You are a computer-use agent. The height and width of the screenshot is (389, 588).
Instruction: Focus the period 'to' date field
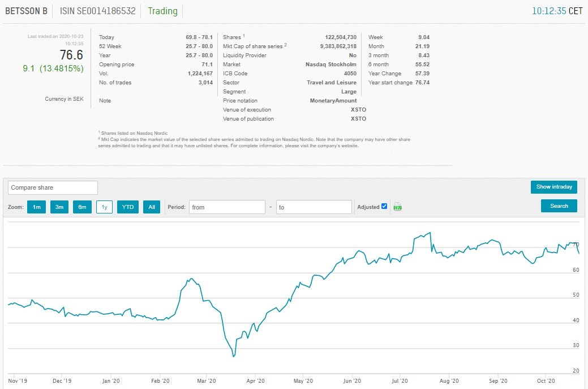(314, 207)
